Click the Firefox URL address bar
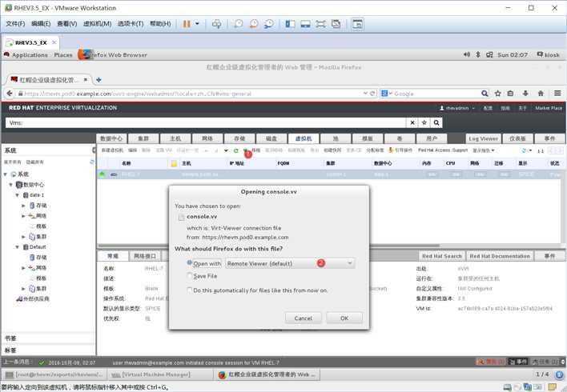This screenshot has width=567, height=392. 190,94
